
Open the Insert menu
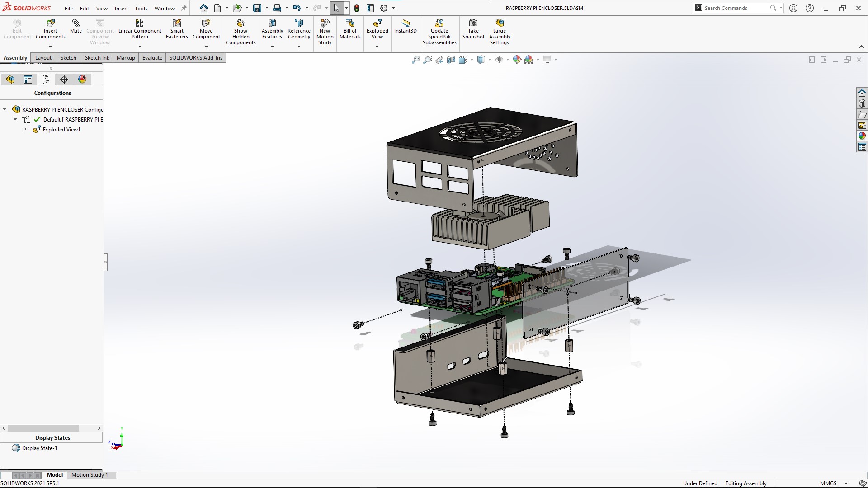(x=121, y=9)
